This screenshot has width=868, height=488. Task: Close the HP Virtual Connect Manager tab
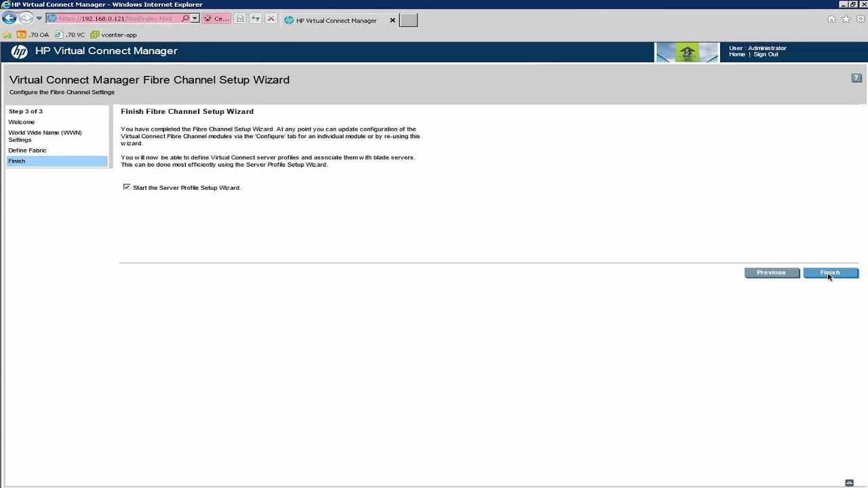(392, 20)
